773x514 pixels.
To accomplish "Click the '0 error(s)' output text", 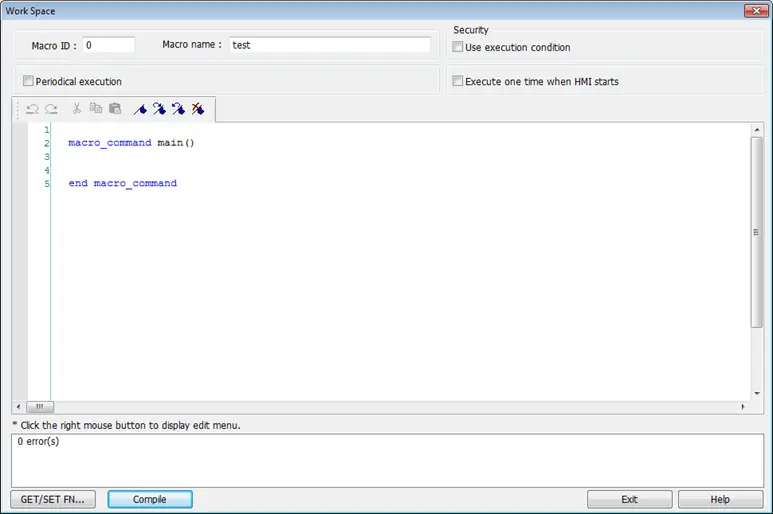I will pos(38,441).
